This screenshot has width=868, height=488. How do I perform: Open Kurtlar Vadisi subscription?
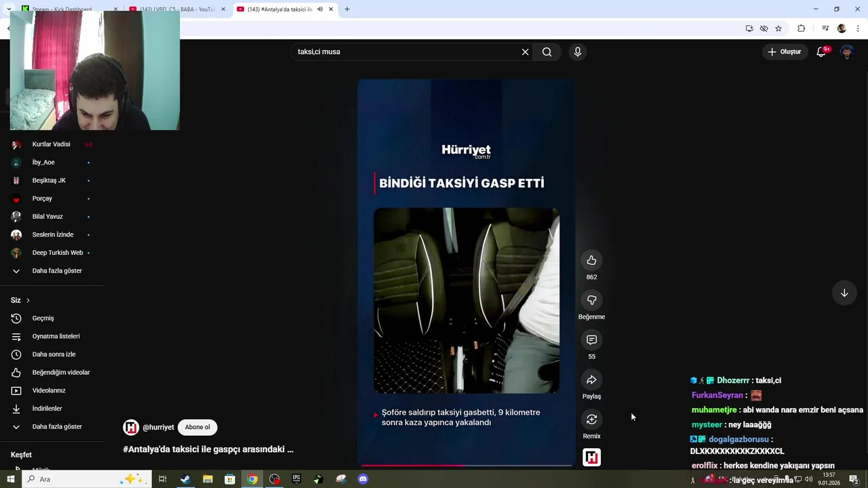click(x=52, y=144)
